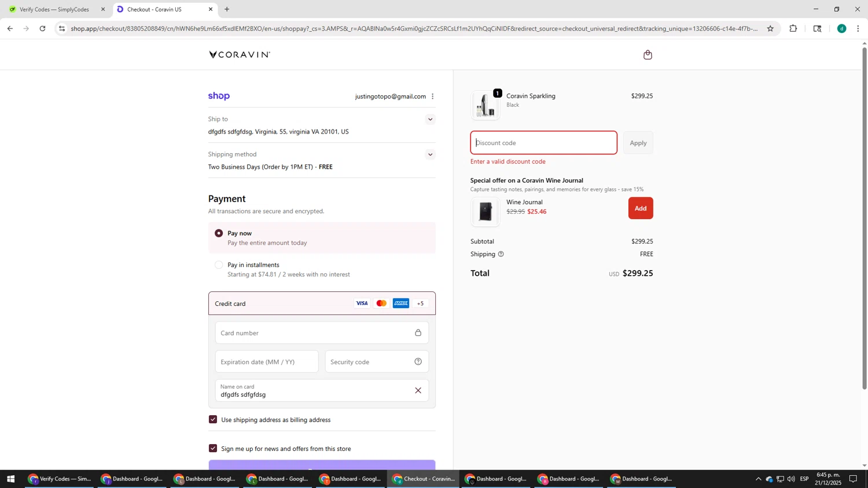Image resolution: width=868 pixels, height=488 pixels.
Task: Switch to Verify Codes SimplyCodes tab
Action: (55, 9)
